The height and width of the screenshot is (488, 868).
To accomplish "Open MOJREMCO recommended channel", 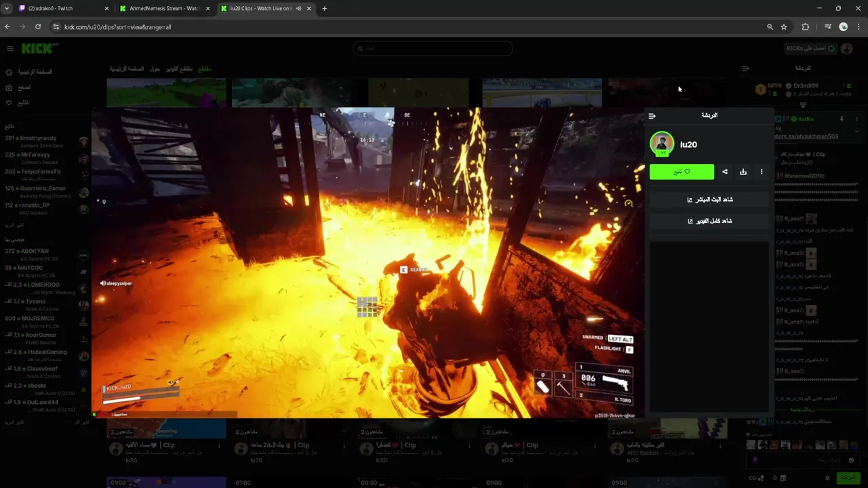I will [46, 322].
